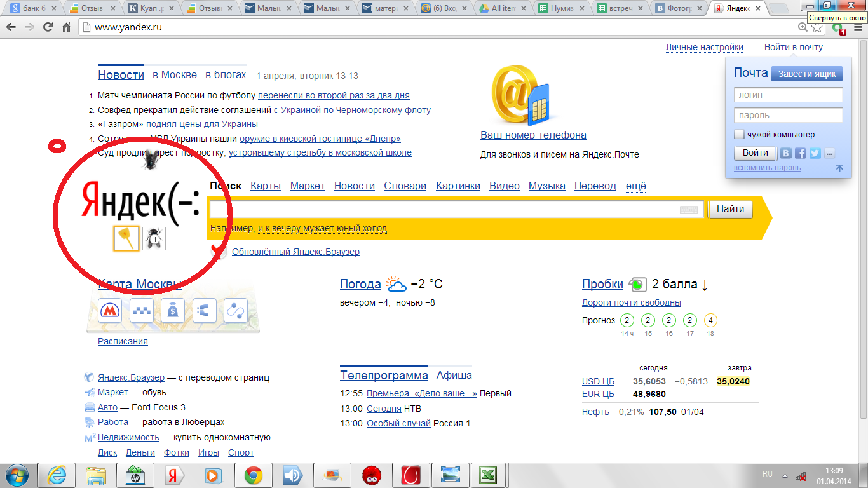Screen dimensions: 868x488
Task: Log in with the Twitter icon
Action: pyautogui.click(x=815, y=153)
